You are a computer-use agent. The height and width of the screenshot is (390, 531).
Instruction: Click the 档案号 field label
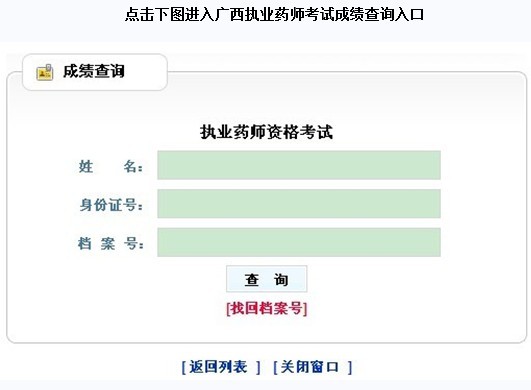110,243
